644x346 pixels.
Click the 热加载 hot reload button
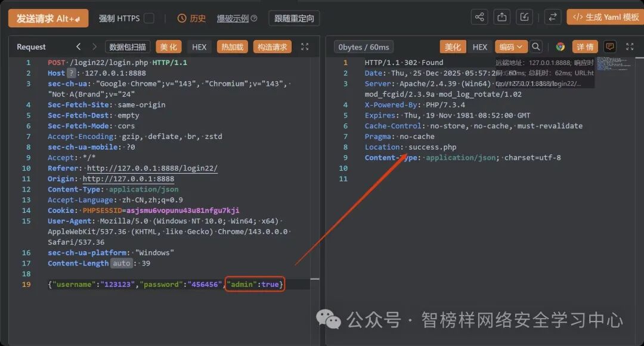(x=232, y=47)
